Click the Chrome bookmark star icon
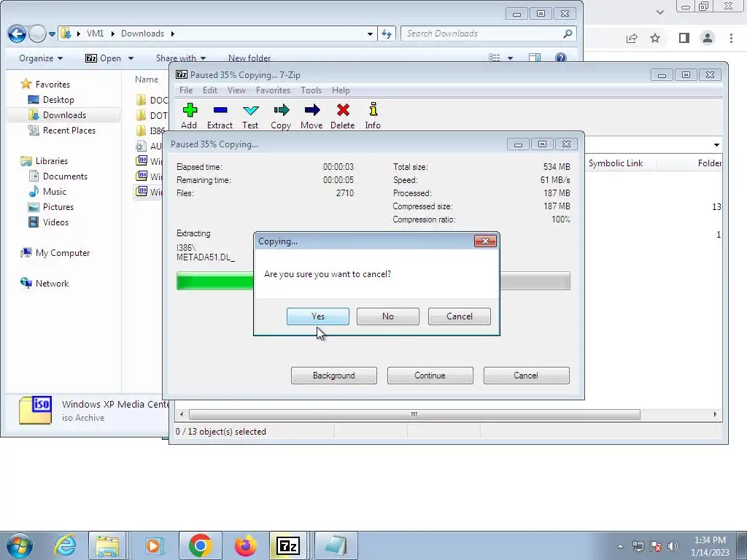Screen dimensions: 747x560 [x=655, y=38]
